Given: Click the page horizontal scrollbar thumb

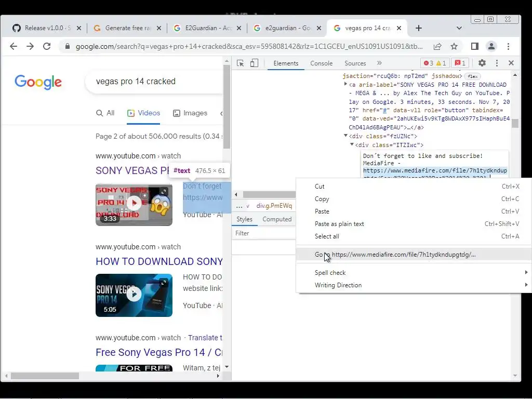Looking at the screenshot, I should coord(45,376).
